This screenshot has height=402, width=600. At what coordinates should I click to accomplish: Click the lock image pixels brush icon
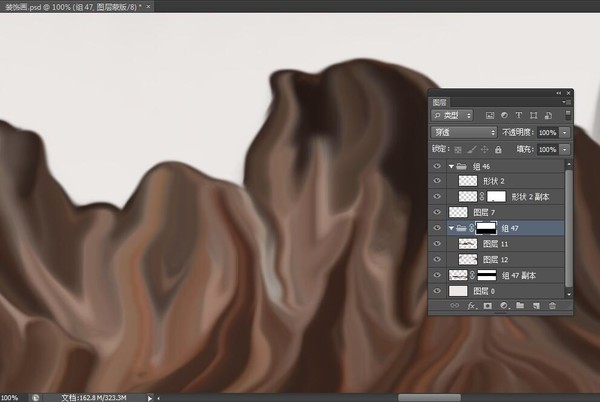click(x=471, y=150)
